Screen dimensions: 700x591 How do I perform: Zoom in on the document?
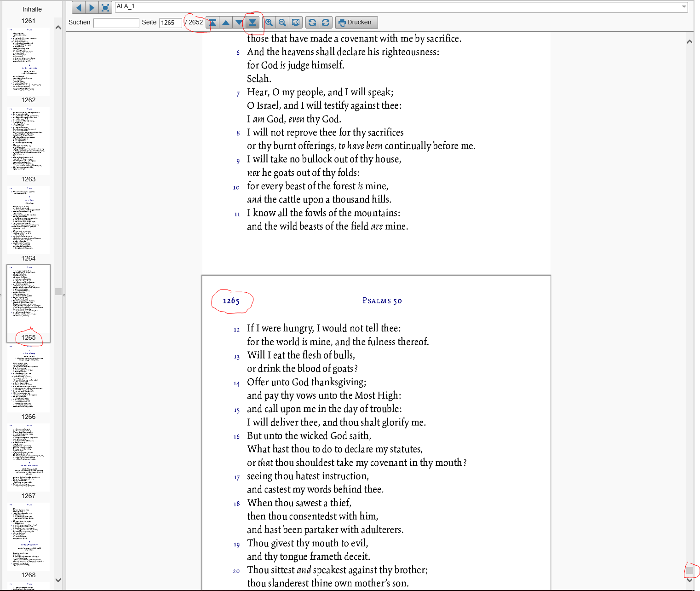pyautogui.click(x=269, y=23)
